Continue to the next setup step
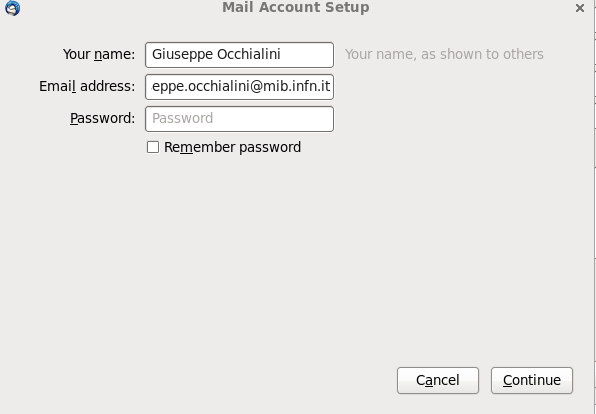This screenshot has width=596, height=414. [532, 380]
